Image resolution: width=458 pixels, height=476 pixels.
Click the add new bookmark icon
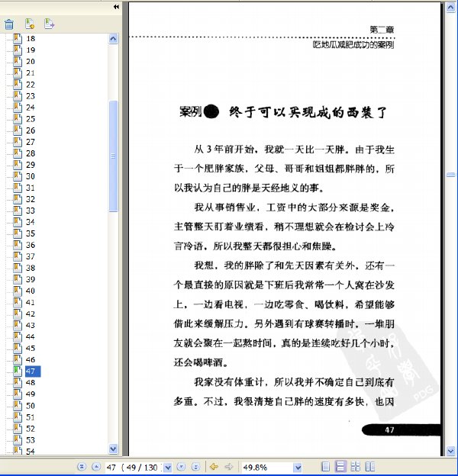pos(30,24)
